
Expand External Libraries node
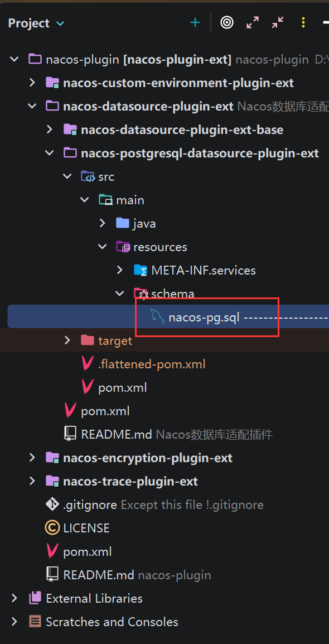[14, 598]
